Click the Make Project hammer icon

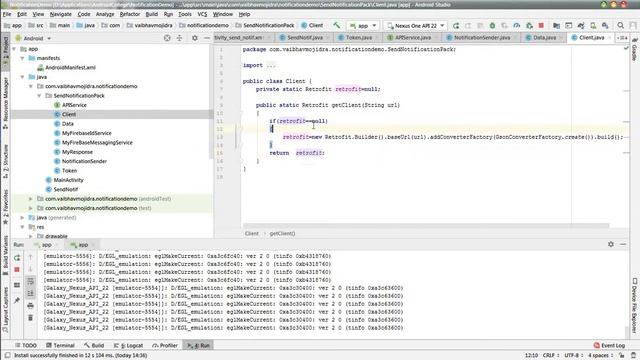pos(336,25)
